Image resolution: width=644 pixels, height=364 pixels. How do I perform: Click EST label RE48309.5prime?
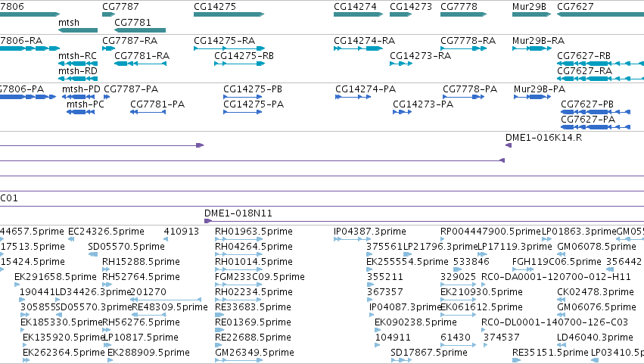[170, 307]
